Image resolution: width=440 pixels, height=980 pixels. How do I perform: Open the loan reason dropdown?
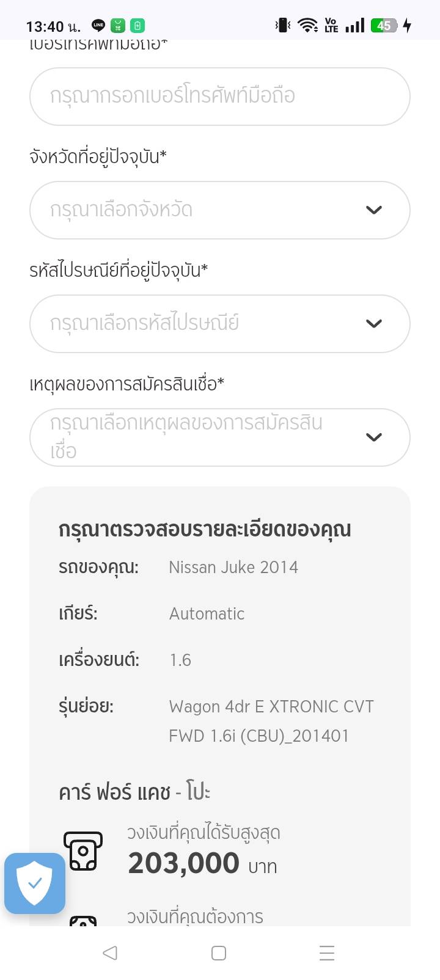(219, 437)
